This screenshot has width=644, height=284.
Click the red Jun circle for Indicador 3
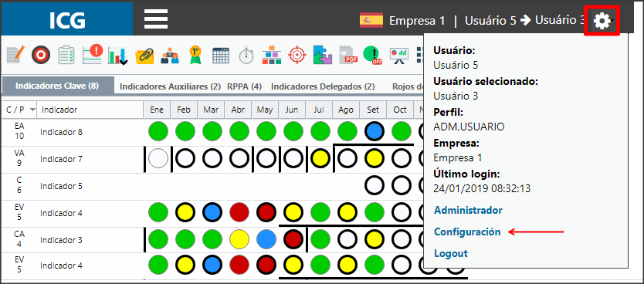click(x=293, y=240)
